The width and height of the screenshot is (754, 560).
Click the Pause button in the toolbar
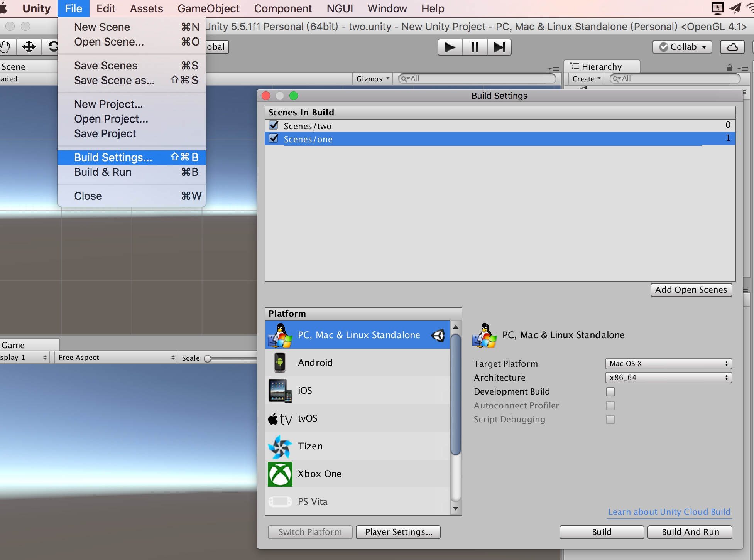pos(475,47)
